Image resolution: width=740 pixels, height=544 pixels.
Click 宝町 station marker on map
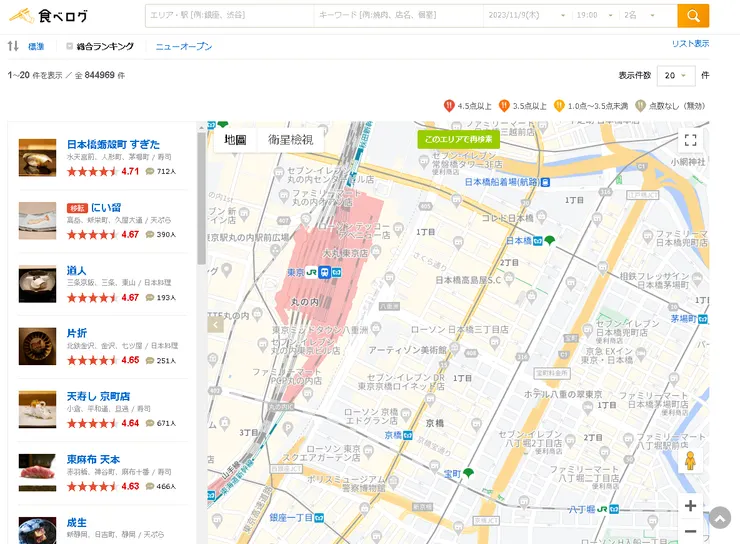(469, 473)
